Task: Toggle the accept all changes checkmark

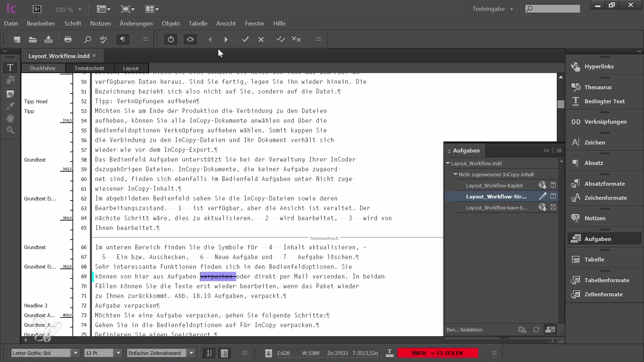Action: [x=280, y=39]
